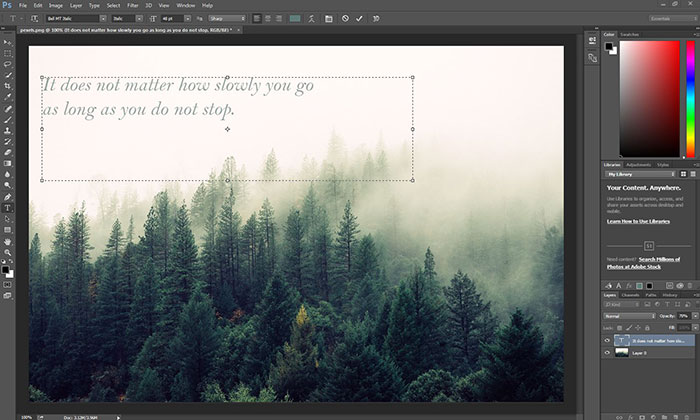This screenshot has width=700, height=420.
Task: Switch to the Swatches tab
Action: (x=630, y=34)
